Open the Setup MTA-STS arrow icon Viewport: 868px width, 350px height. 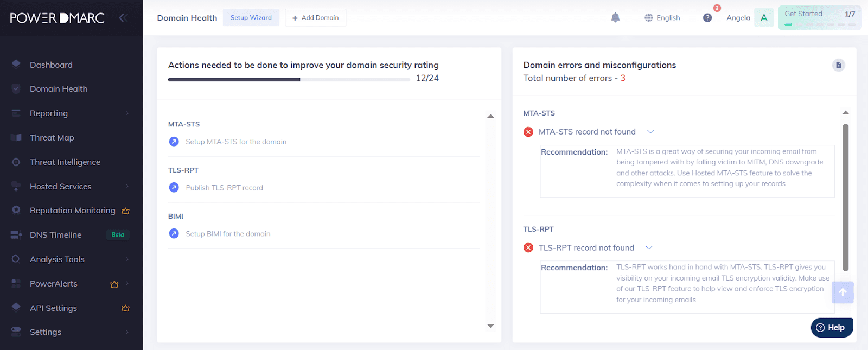tap(174, 142)
